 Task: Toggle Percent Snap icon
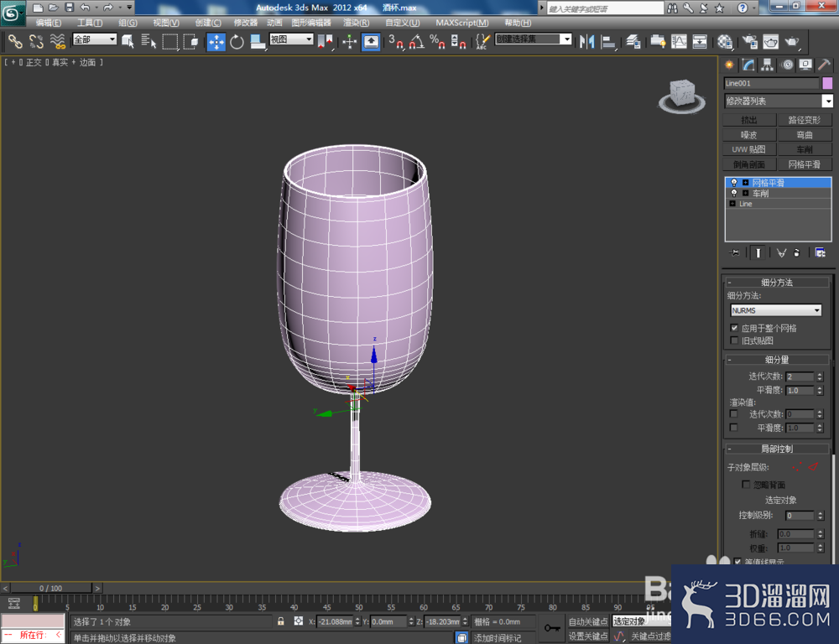pyautogui.click(x=437, y=41)
